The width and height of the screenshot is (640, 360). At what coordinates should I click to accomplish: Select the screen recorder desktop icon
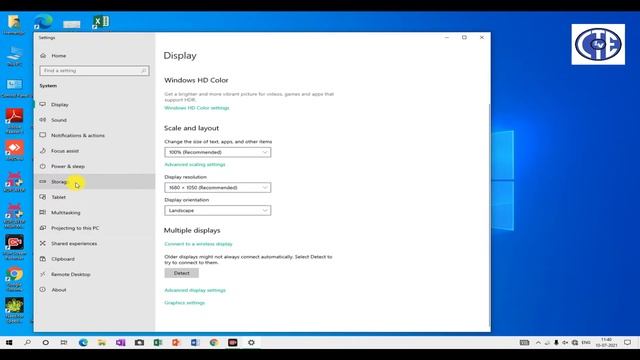(x=14, y=247)
